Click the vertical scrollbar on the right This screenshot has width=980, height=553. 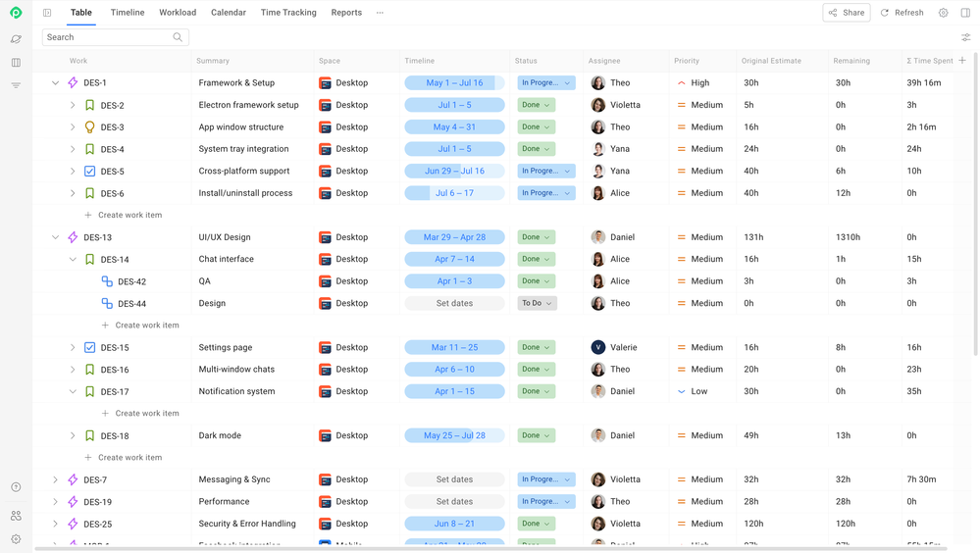(975, 203)
